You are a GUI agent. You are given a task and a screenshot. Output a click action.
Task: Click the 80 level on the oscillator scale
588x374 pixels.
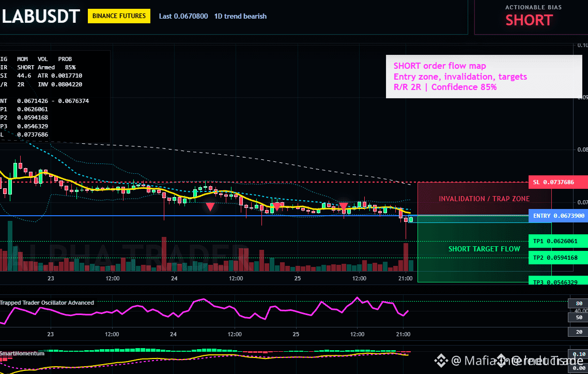579,304
